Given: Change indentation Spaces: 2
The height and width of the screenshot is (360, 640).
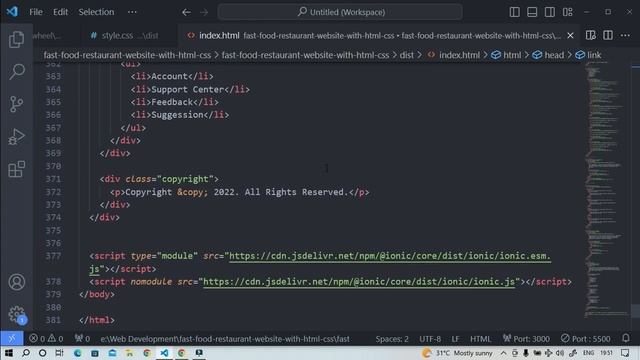Looking at the screenshot, I should (392, 339).
